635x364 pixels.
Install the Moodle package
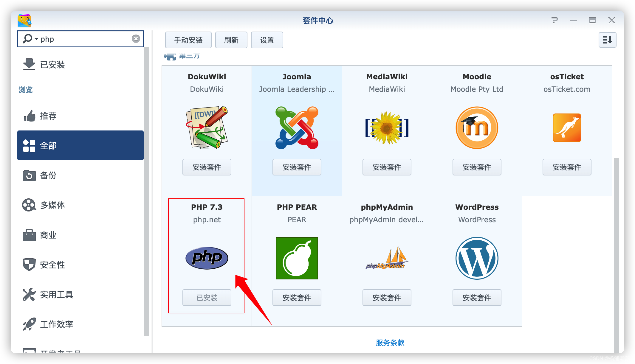point(477,167)
